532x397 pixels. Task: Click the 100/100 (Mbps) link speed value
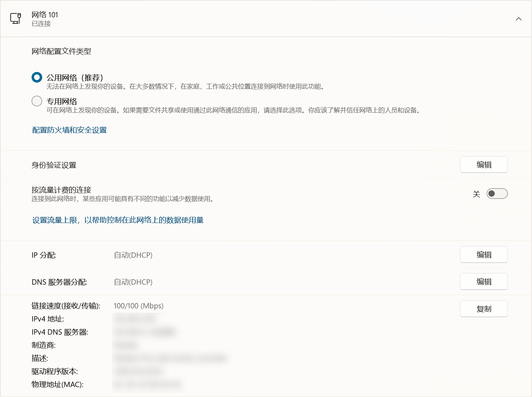pyautogui.click(x=139, y=306)
